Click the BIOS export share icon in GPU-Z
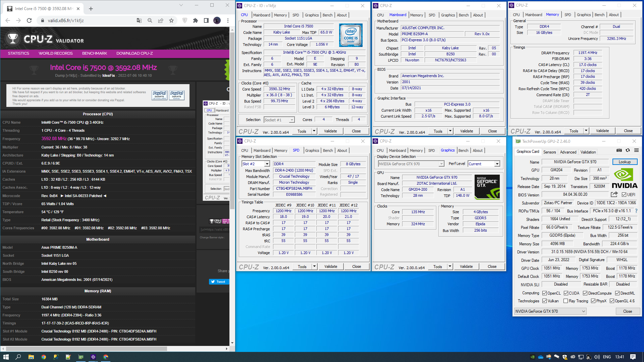 tap(614, 194)
